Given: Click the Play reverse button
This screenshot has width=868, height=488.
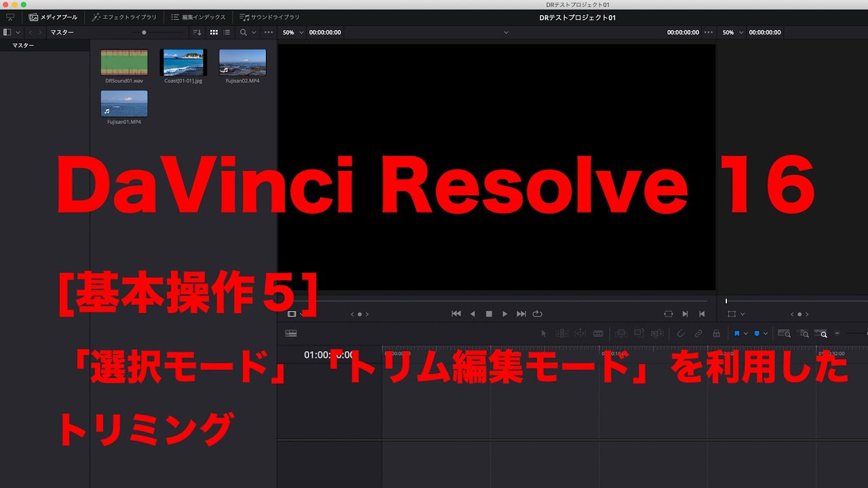Looking at the screenshot, I should 473,314.
